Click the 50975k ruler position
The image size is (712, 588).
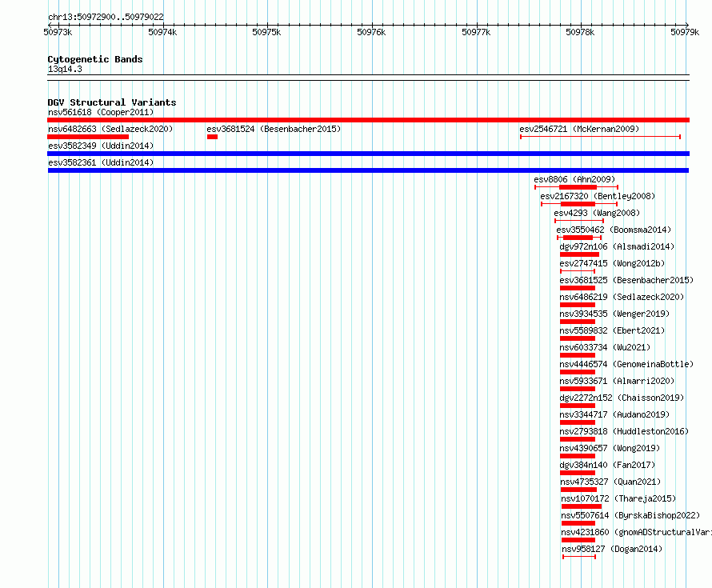[x=266, y=32]
